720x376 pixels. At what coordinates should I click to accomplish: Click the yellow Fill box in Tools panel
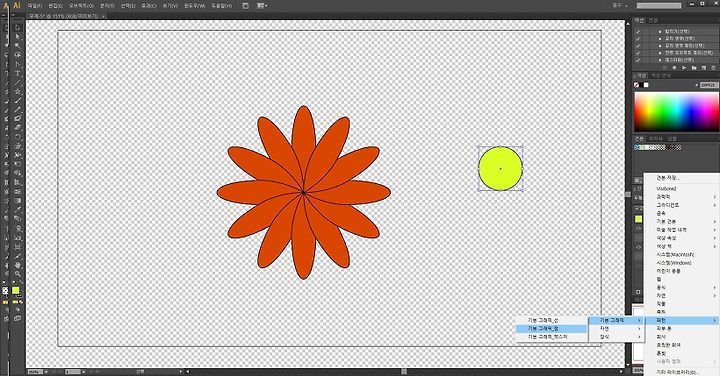point(15,291)
